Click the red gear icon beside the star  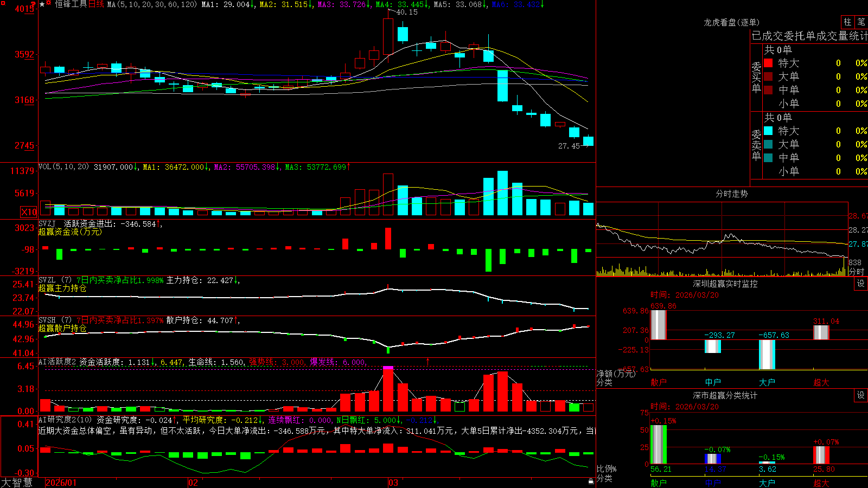click(49, 4)
